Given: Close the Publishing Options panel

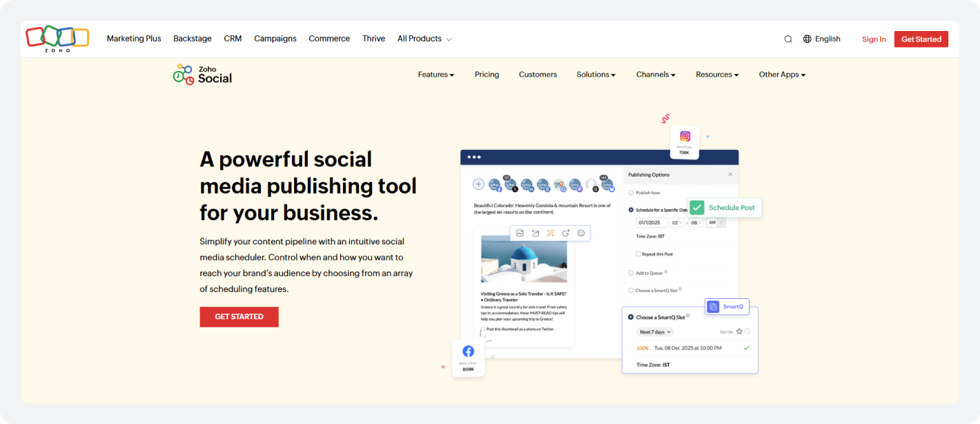Looking at the screenshot, I should point(730,175).
